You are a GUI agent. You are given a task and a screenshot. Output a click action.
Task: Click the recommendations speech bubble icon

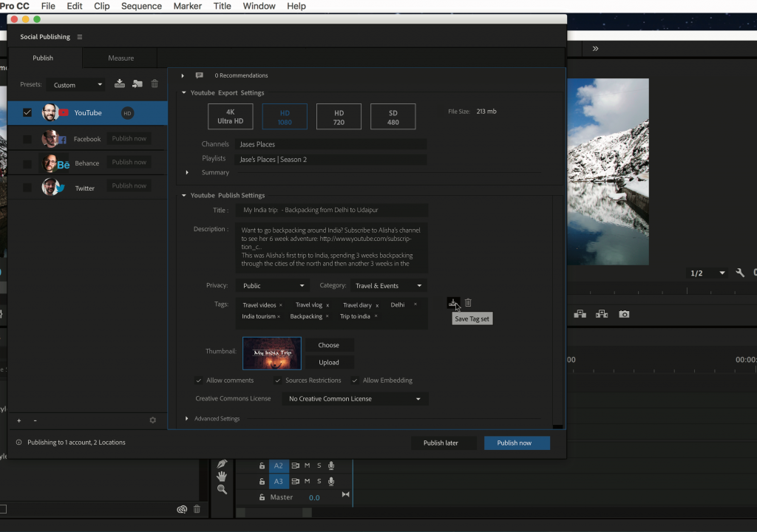[199, 75]
